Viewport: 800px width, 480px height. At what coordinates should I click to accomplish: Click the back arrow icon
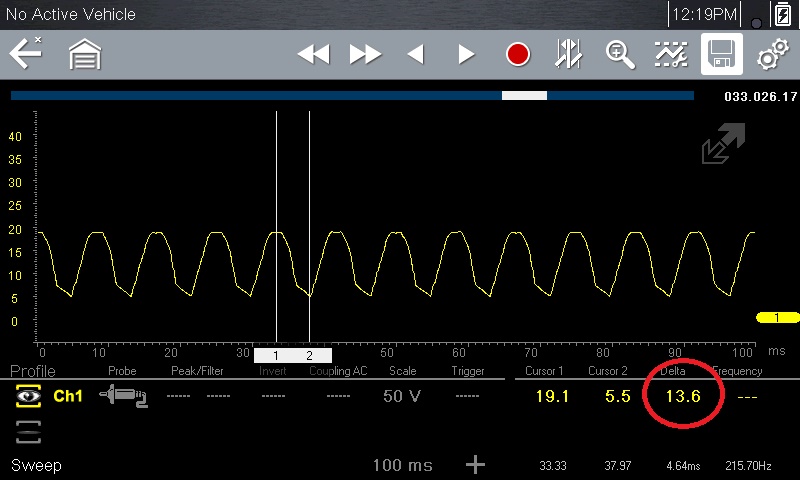pos(25,54)
